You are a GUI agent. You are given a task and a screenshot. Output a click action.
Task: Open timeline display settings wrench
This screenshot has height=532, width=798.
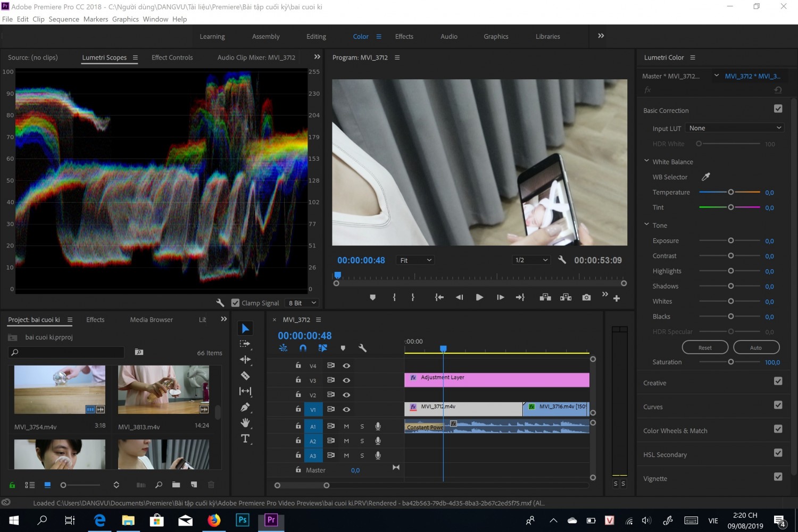[362, 348]
